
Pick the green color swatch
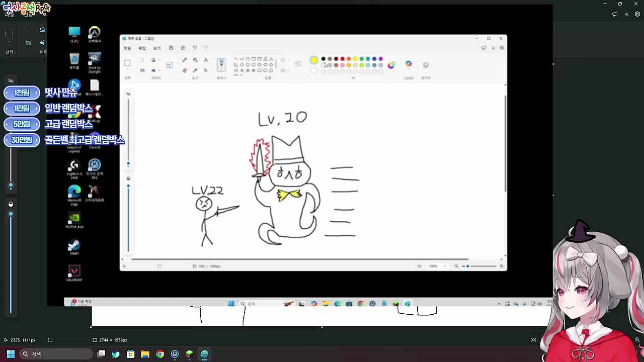coord(361,59)
